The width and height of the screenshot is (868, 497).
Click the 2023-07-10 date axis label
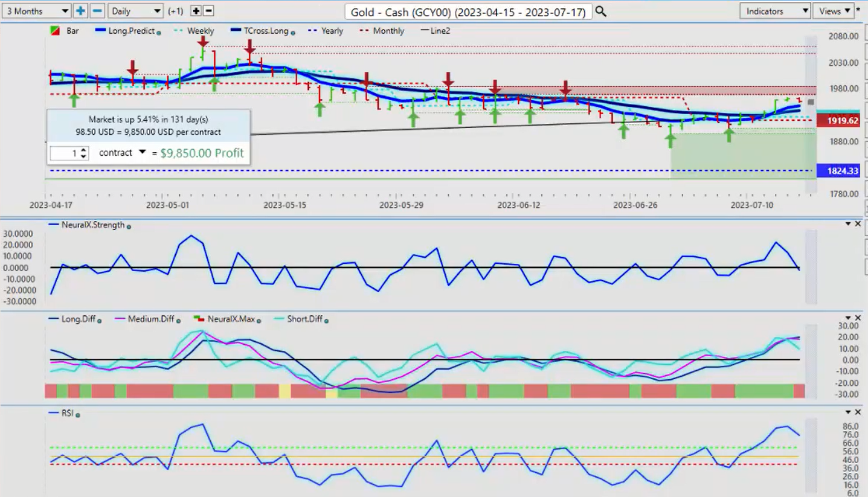[752, 205]
